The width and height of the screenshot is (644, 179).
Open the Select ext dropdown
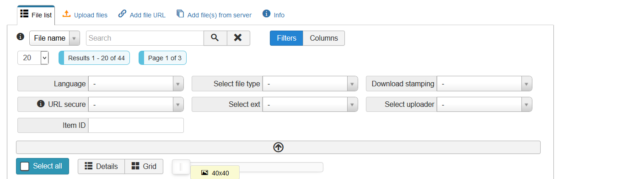310,105
